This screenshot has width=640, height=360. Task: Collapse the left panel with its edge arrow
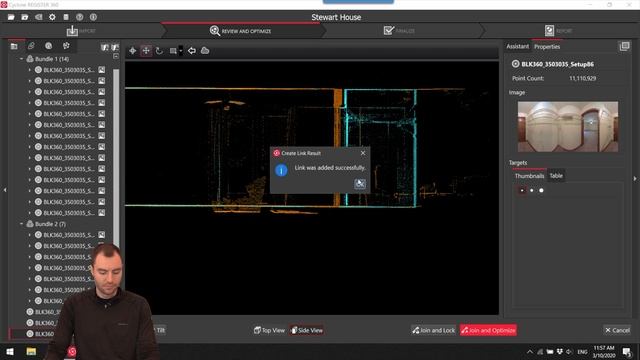tap(4, 190)
